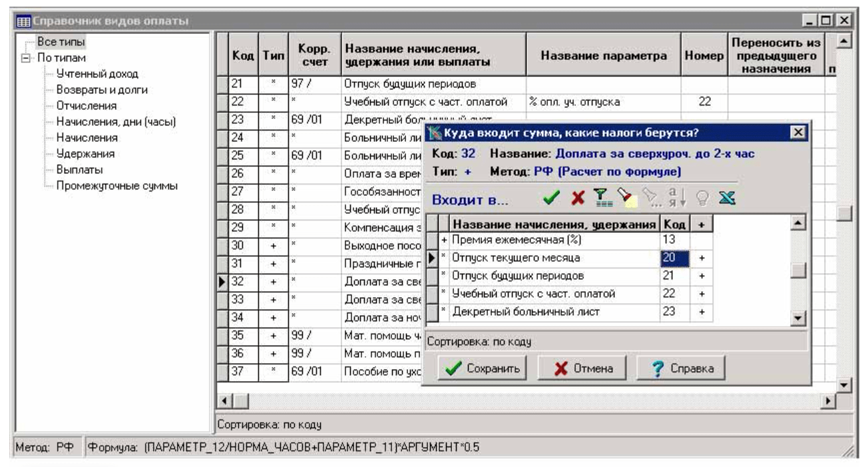Image resolution: width=868 pixels, height=467 pixels.
Task: Click the dialog title bar app icon
Action: [x=433, y=133]
